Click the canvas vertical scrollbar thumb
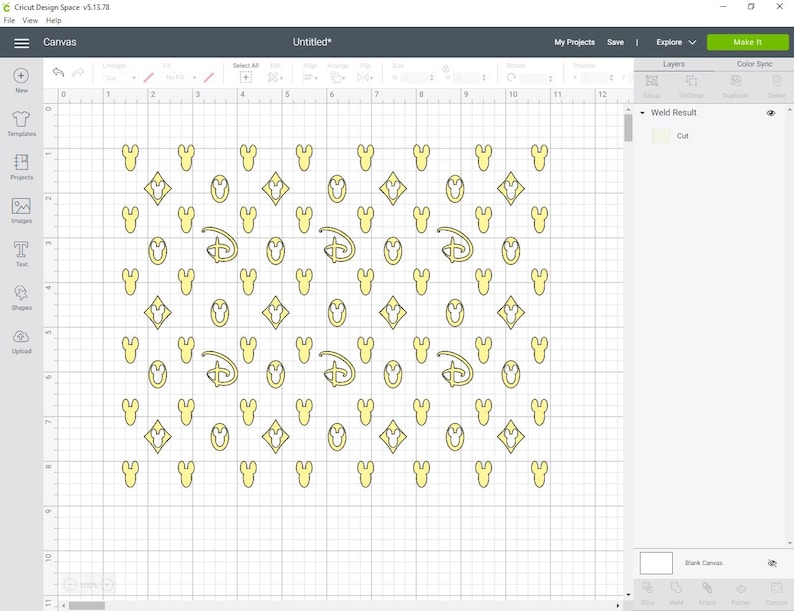This screenshot has width=794, height=611. 628,128
